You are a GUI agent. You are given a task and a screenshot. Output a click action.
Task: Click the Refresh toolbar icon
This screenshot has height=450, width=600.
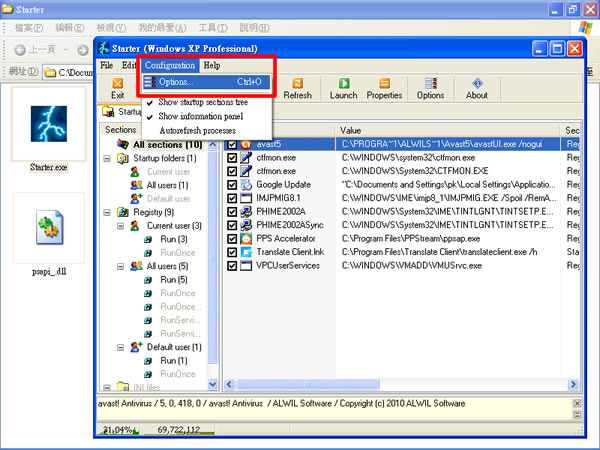pyautogui.click(x=297, y=89)
